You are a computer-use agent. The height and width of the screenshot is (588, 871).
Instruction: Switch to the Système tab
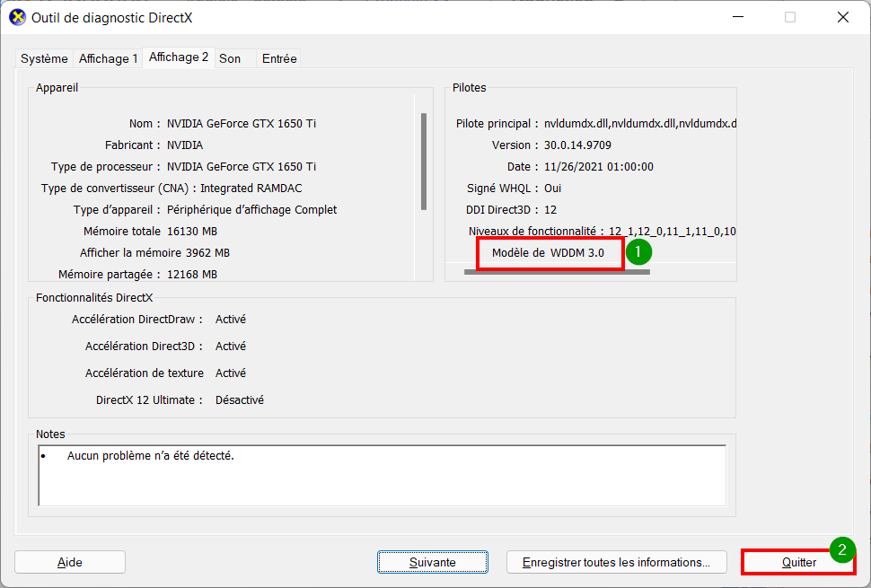pyautogui.click(x=44, y=59)
